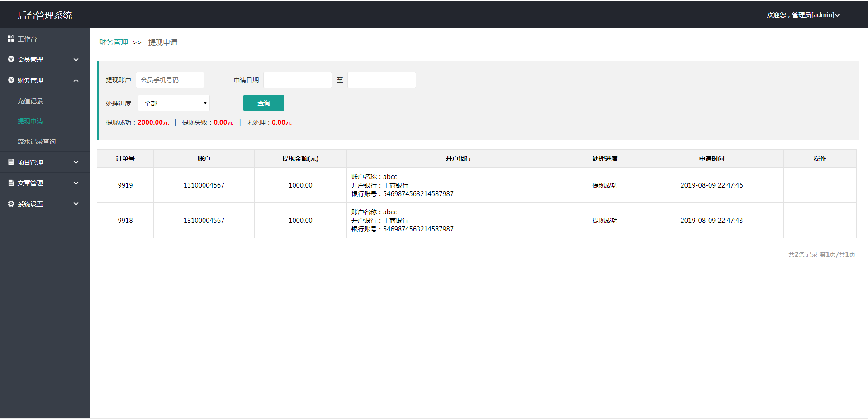Focus the 会员手机号码 input field
868x419 pixels.
point(170,80)
